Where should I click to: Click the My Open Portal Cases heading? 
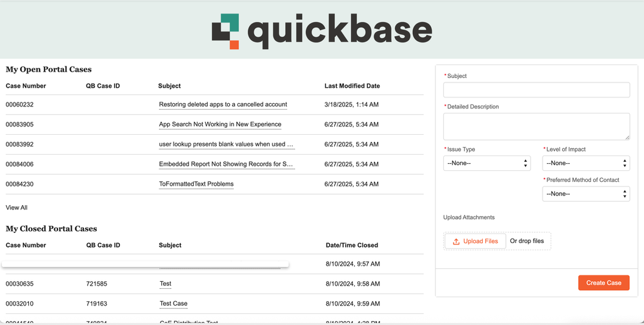point(48,70)
